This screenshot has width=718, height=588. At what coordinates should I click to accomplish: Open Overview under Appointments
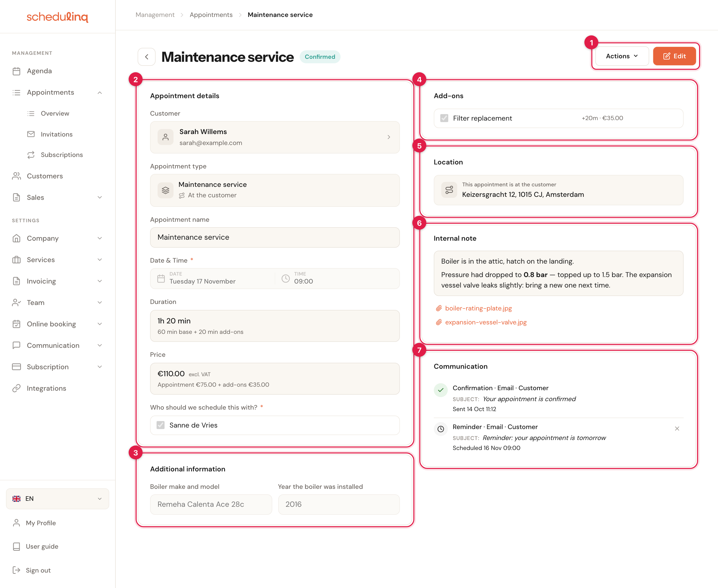click(x=55, y=113)
